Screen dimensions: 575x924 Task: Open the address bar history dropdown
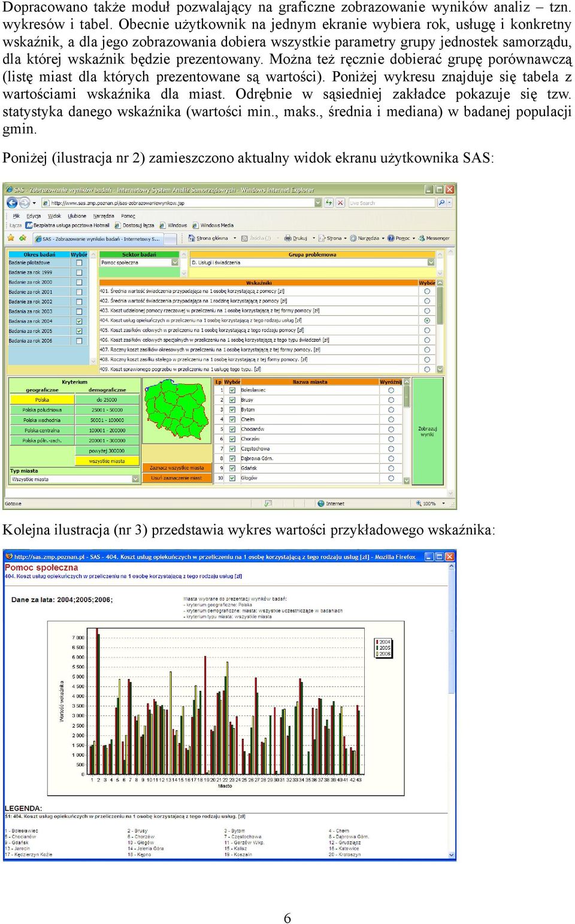point(318,203)
